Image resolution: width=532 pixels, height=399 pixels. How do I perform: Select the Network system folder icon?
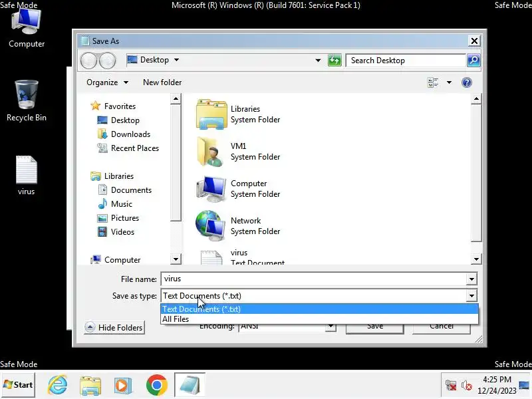point(211,225)
